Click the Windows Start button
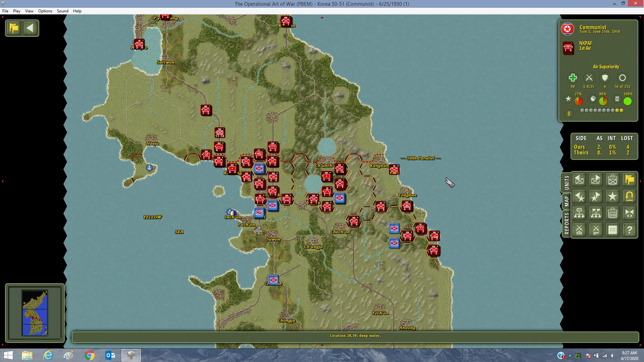This screenshot has height=362, width=644. click(8, 355)
